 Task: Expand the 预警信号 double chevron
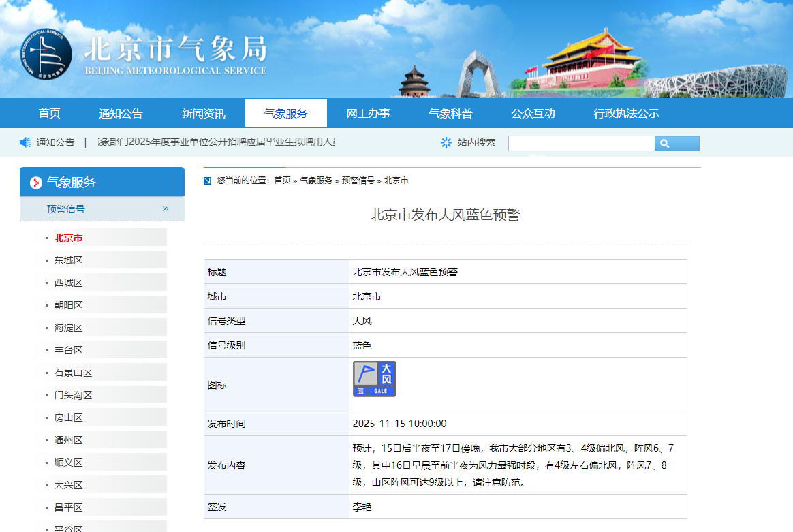(x=166, y=209)
